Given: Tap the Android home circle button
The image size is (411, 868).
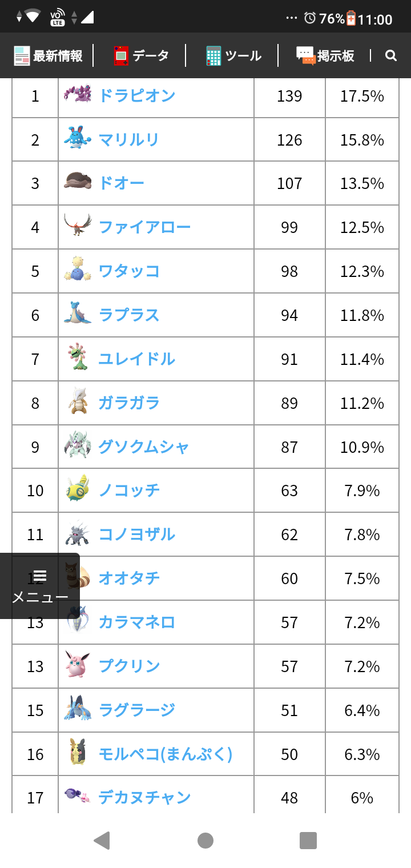Looking at the screenshot, I should (x=205, y=841).
